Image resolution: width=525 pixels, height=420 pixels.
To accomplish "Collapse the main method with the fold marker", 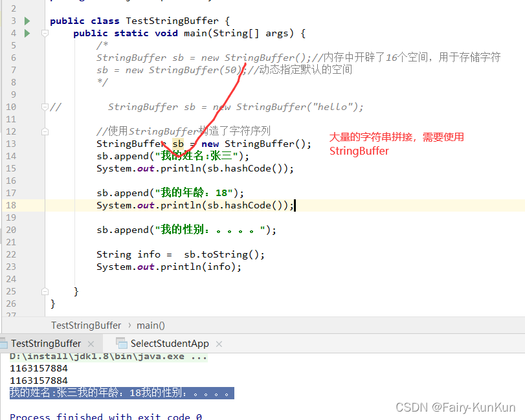I will [44, 33].
